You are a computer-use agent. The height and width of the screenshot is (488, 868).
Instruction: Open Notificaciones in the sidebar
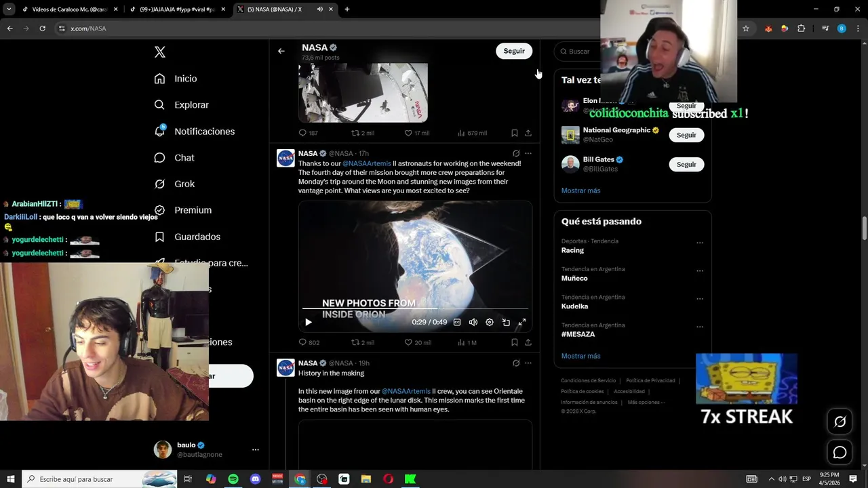(x=195, y=131)
